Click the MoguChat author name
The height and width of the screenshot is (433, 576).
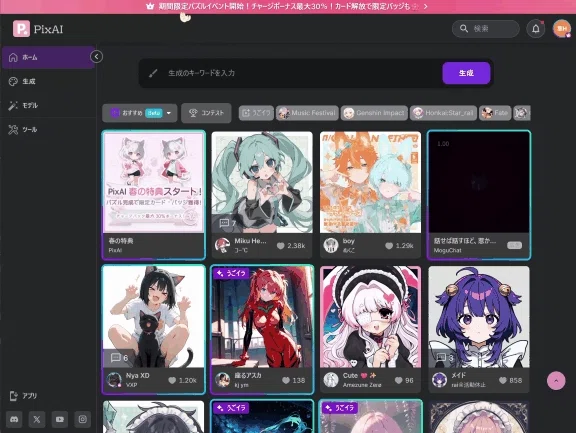coord(447,250)
